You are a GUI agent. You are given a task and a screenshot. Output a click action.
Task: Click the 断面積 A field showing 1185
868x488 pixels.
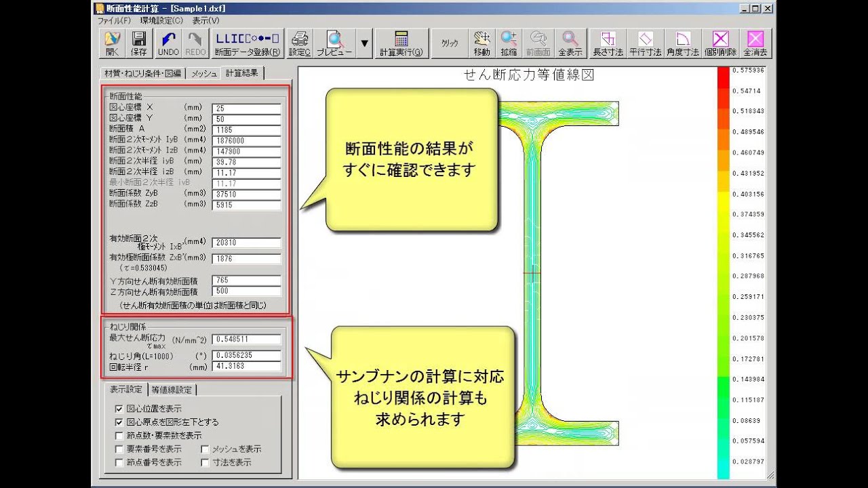(x=246, y=130)
